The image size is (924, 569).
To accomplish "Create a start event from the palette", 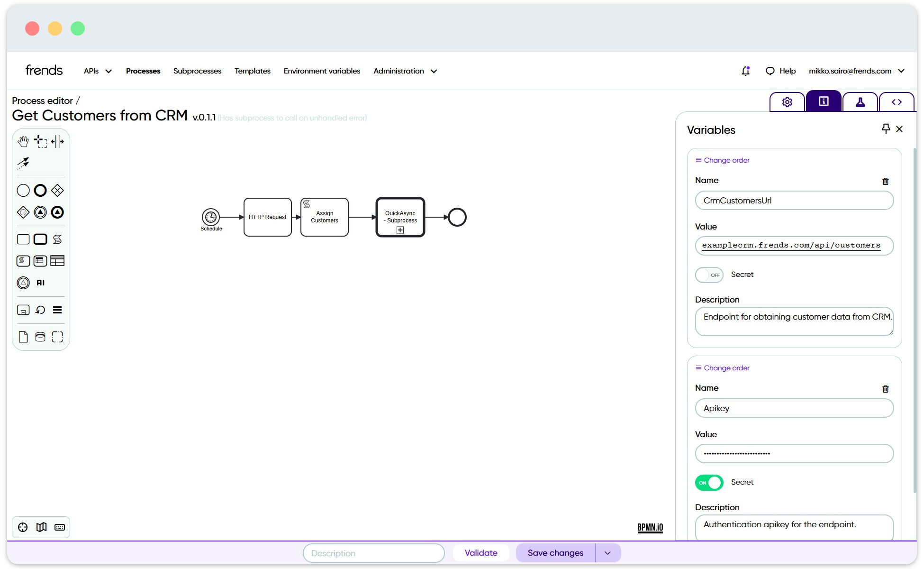I will coord(23,190).
